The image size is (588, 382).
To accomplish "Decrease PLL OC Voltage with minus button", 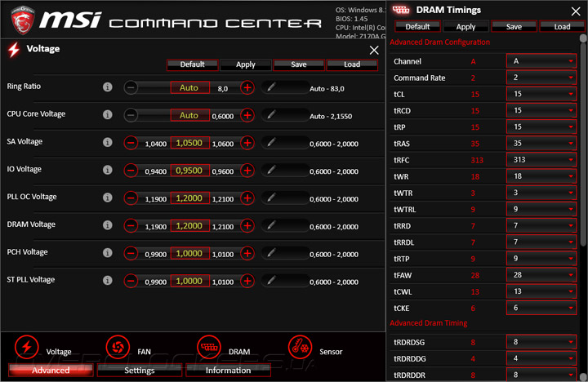I will tap(131, 198).
